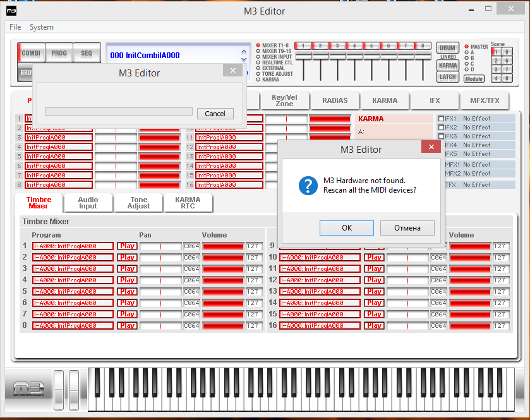The image size is (530, 420).
Task: Open the program selector for Timbre Mixer row 16
Action: coord(320,326)
